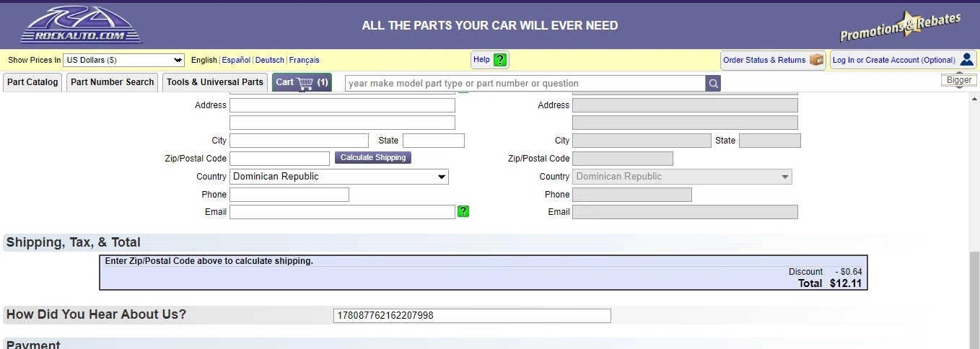Click the billing City field
980x349 pixels.
coord(642,141)
